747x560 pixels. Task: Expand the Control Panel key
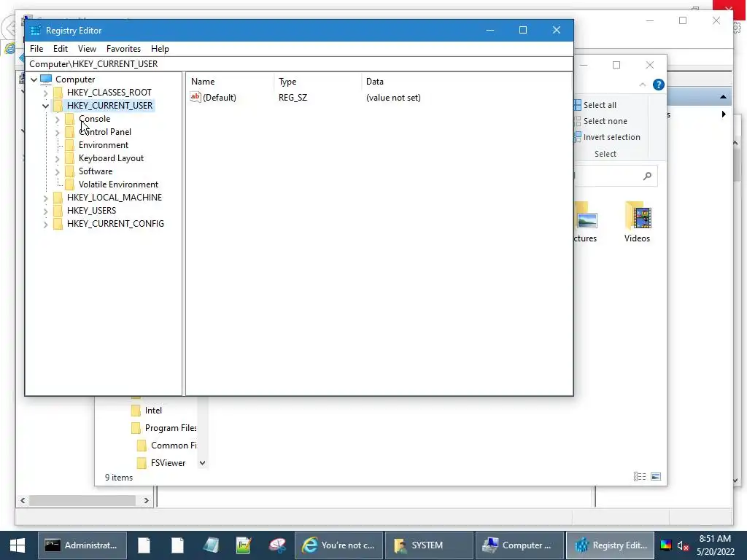[57, 133]
